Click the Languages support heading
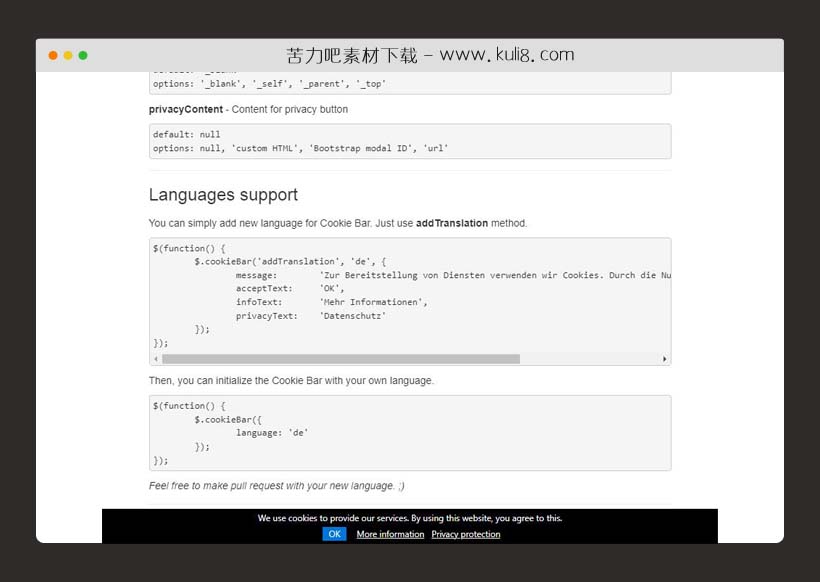The width and height of the screenshot is (820, 582). click(223, 195)
